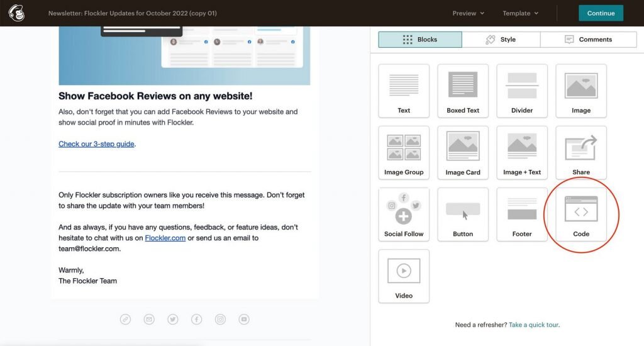Select the Footer block
This screenshot has height=346, width=644.
pyautogui.click(x=522, y=214)
